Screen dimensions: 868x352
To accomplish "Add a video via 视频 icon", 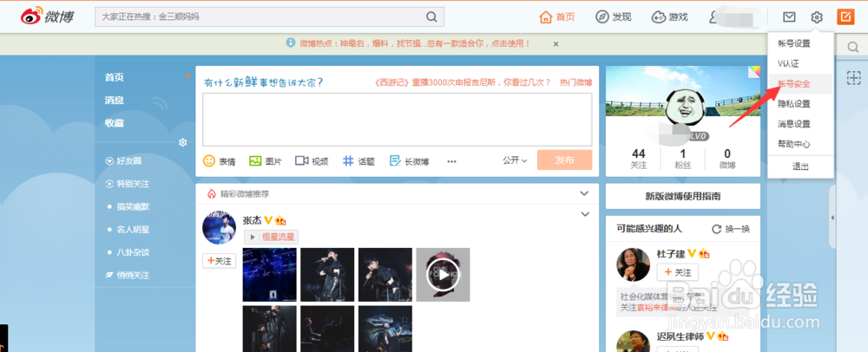I will 312,160.
